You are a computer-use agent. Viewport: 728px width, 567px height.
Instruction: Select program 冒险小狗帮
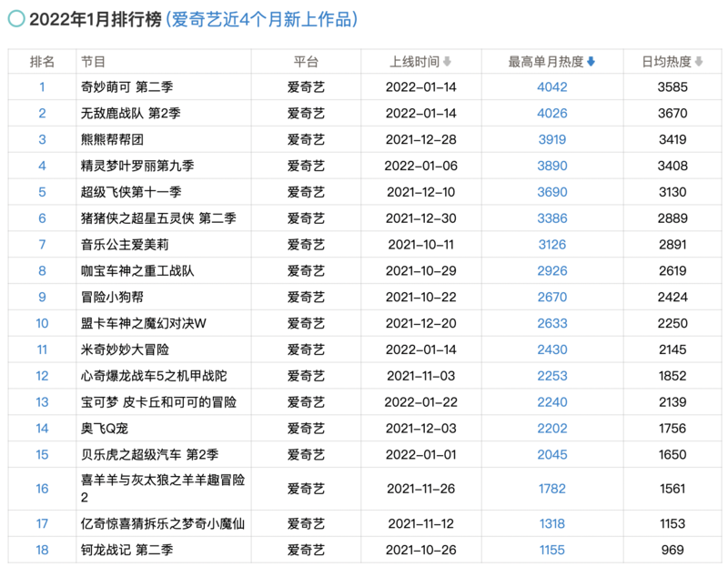coord(112,297)
